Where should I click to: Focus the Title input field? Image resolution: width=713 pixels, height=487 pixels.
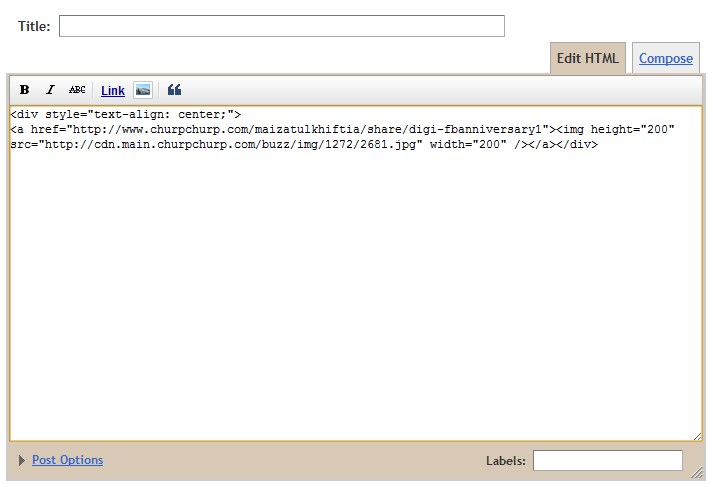(282, 26)
